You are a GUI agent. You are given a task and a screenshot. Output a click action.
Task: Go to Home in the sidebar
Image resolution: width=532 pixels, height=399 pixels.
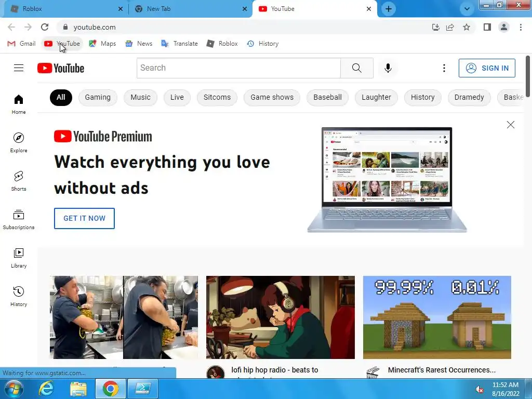tap(19, 104)
